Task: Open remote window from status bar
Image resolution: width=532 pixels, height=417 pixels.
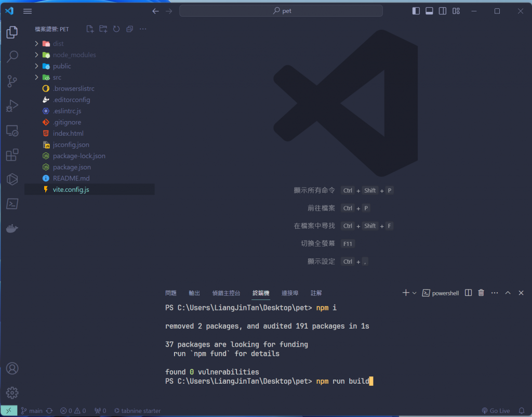Action: point(9,411)
